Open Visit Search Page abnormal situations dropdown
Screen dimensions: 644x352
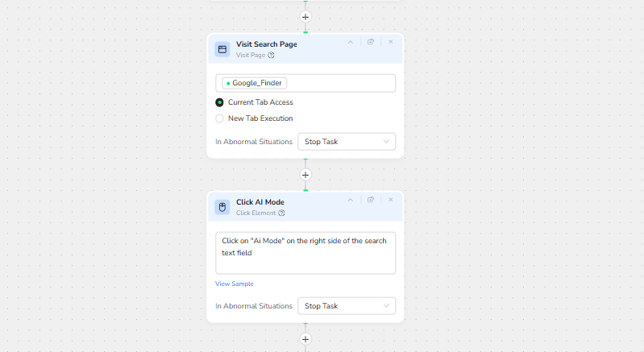[347, 142]
